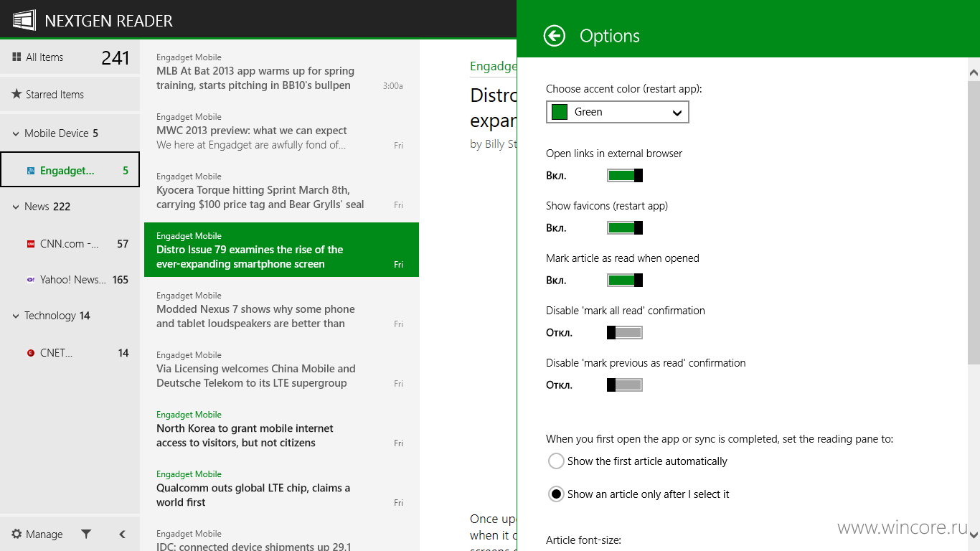Click the green accent color swatch
The height and width of the screenshot is (551, 980).
[x=560, y=112]
